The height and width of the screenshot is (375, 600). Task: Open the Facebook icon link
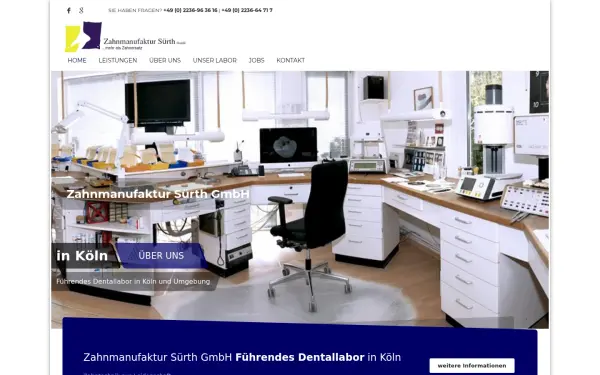point(68,10)
